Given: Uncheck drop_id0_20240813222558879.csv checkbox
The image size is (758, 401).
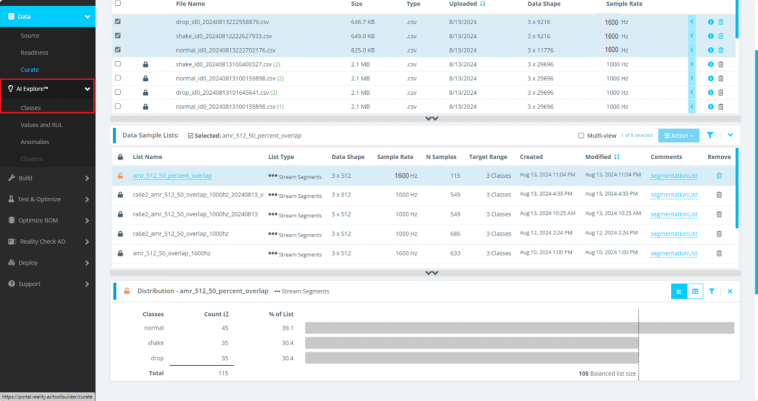Looking at the screenshot, I should pos(117,21).
